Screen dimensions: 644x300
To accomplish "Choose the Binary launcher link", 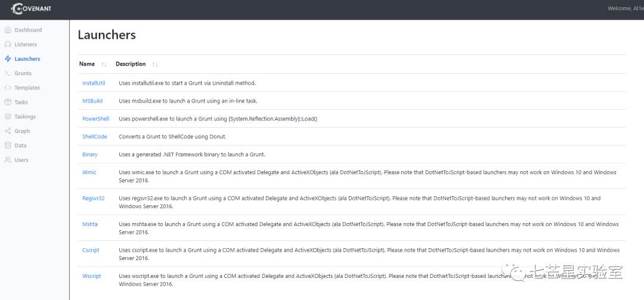I will 90,154.
